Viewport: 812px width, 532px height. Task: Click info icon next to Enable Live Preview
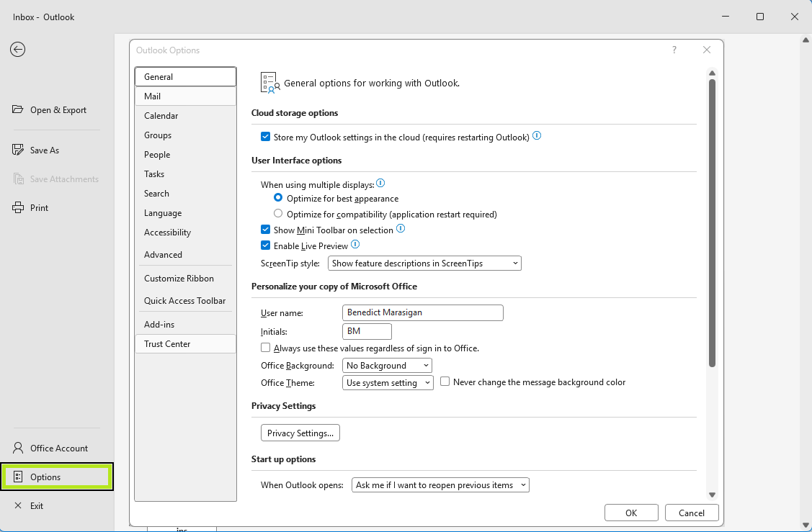tap(354, 245)
